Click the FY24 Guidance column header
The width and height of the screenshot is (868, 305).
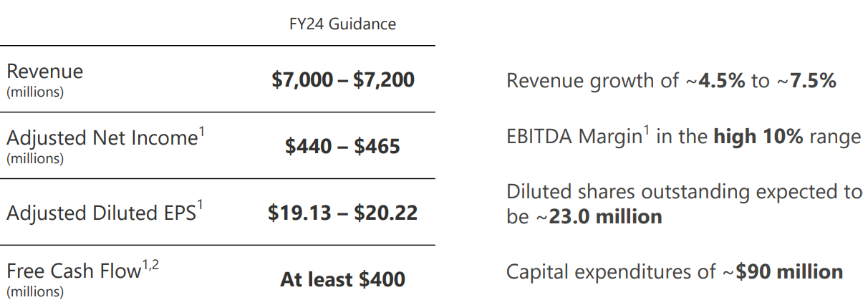[x=342, y=24]
